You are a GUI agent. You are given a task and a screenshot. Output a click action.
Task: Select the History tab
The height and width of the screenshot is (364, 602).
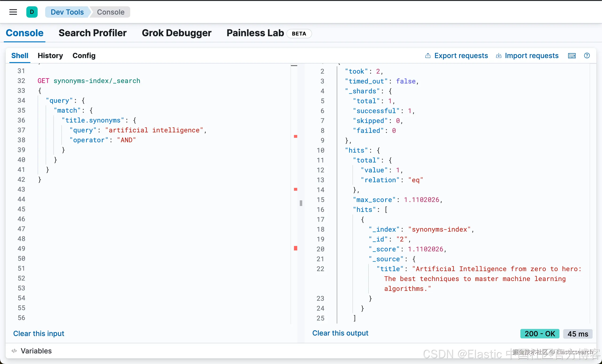coord(50,56)
